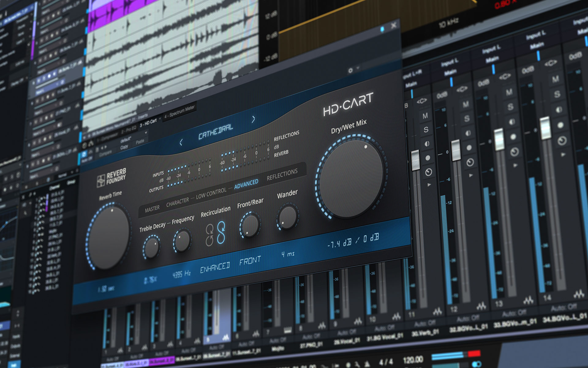This screenshot has width=588, height=368.
Task: Open Auto: Off dropdown under 34.BGVo channel
Action: pos(564,307)
